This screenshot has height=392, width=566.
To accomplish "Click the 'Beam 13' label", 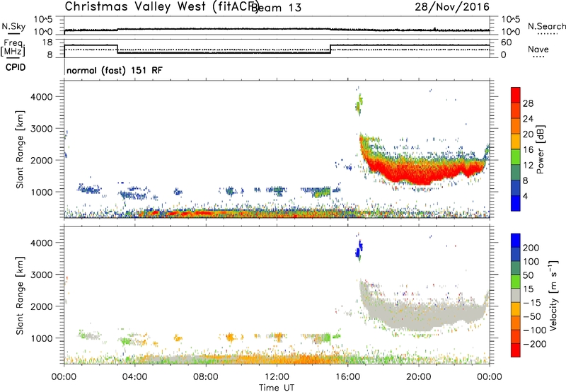I will pos(276,8).
